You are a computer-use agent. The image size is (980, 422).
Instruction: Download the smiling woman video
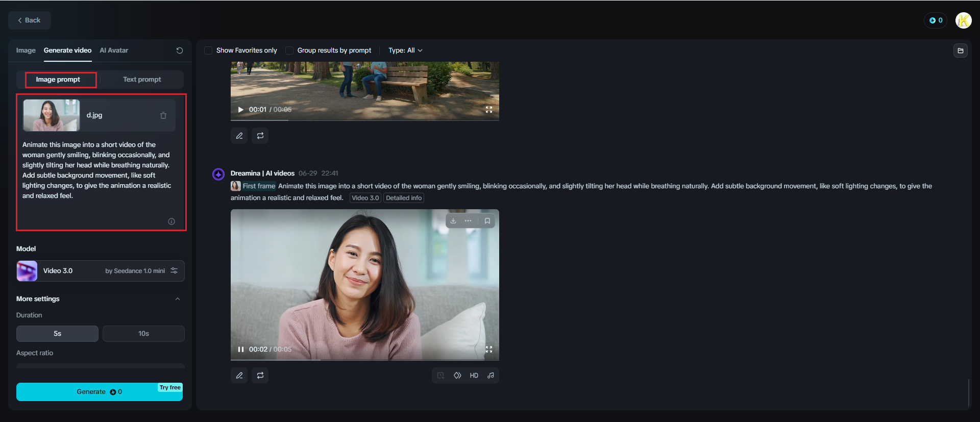(453, 221)
